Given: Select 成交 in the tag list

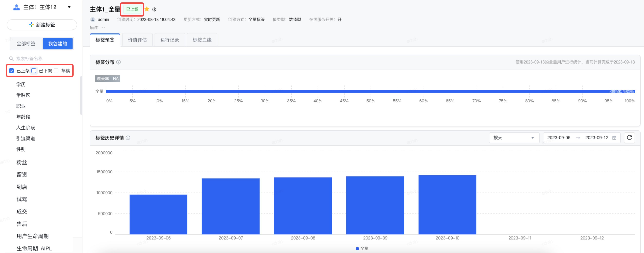Looking at the screenshot, I should (x=22, y=211).
